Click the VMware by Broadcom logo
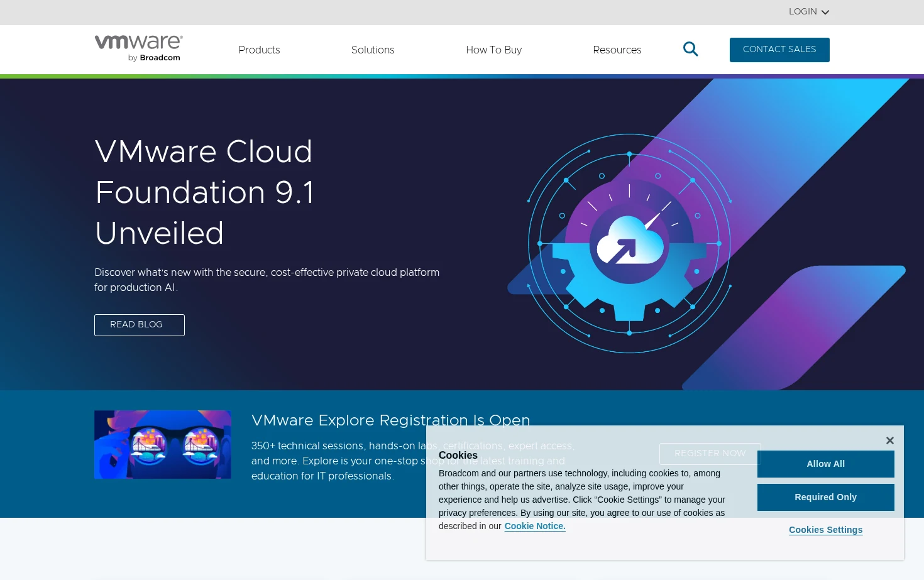The image size is (924, 580). [139, 48]
